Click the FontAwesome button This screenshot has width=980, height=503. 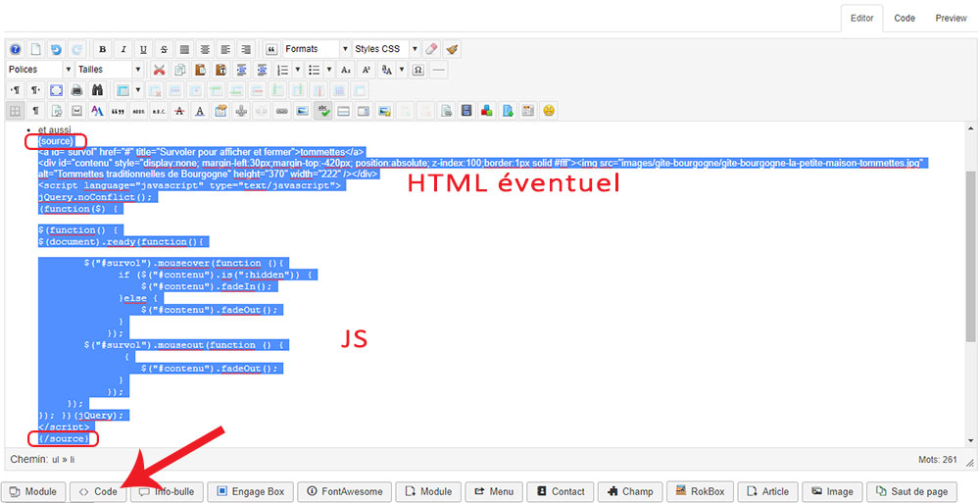(344, 492)
